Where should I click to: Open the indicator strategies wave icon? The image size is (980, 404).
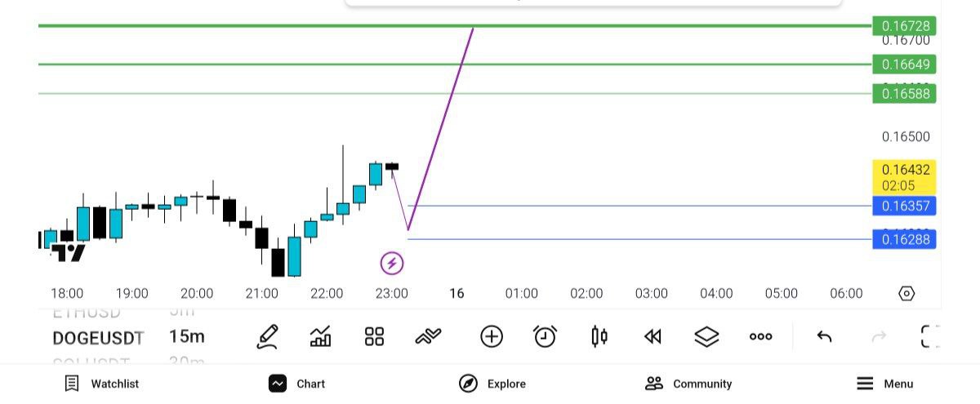[x=428, y=335]
